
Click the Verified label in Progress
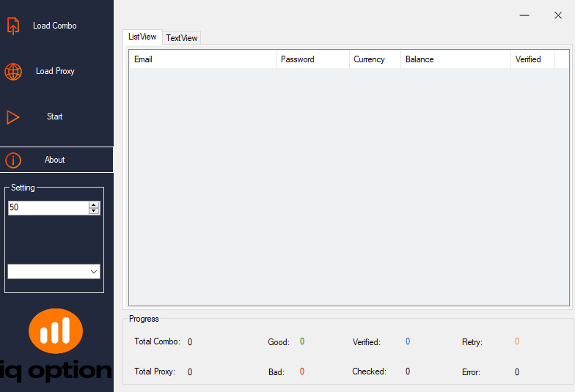[x=367, y=342]
